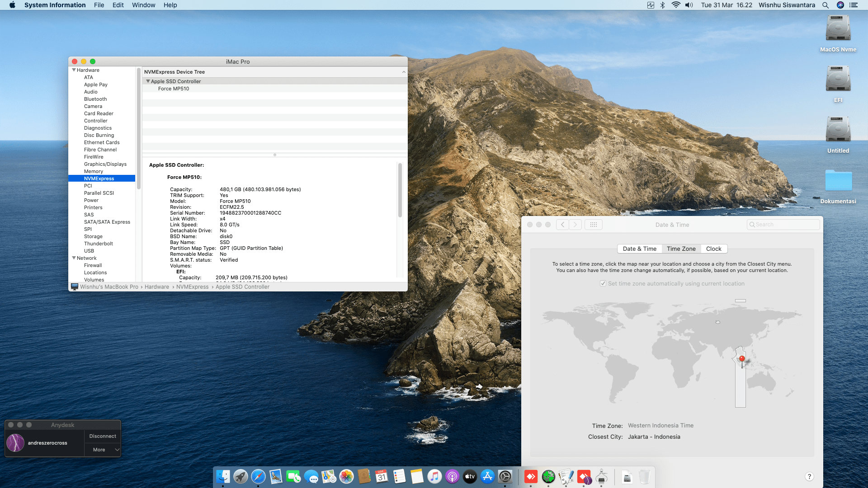Viewport: 868px width, 488px height.
Task: Switch to the Clock tab
Action: point(713,249)
